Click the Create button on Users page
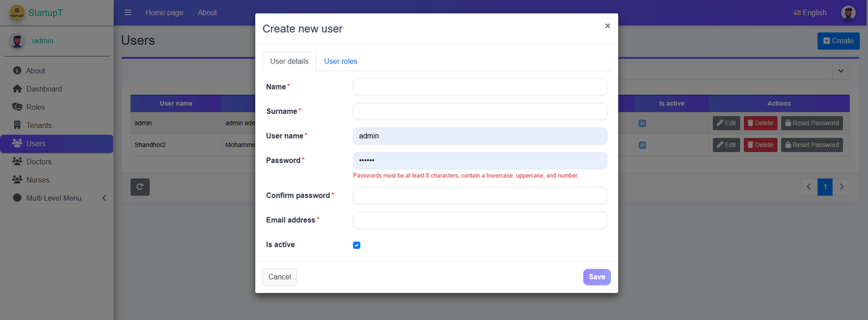 (838, 41)
